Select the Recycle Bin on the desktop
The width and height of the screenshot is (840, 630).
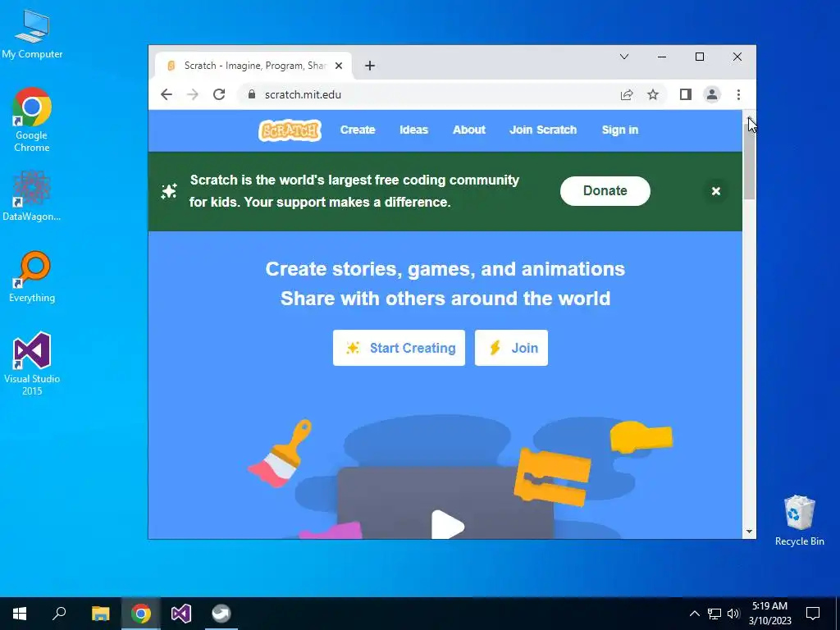[x=799, y=521]
